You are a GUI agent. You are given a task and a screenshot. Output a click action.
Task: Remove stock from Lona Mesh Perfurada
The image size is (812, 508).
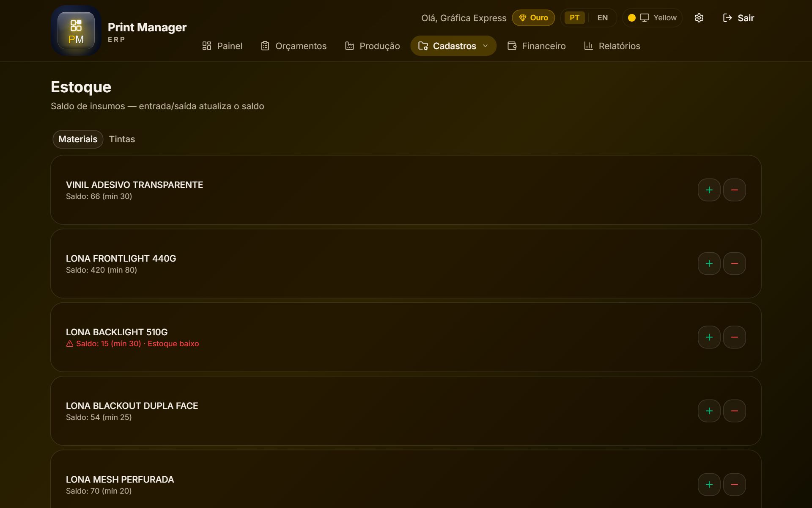[735, 485]
